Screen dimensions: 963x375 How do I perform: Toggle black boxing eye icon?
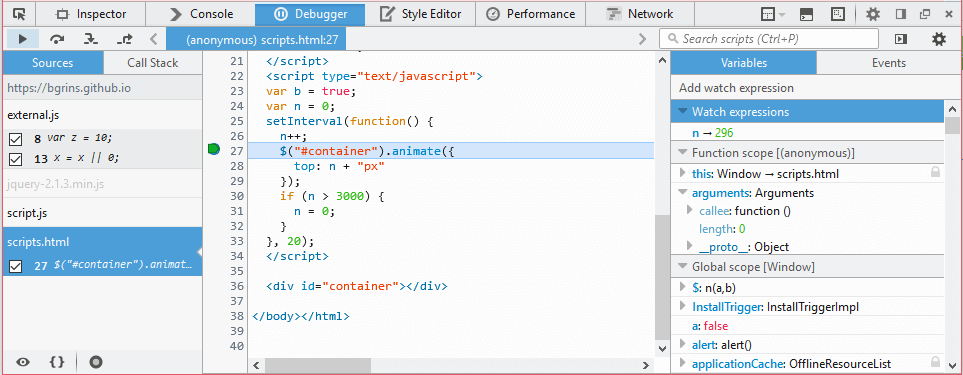coord(23,362)
